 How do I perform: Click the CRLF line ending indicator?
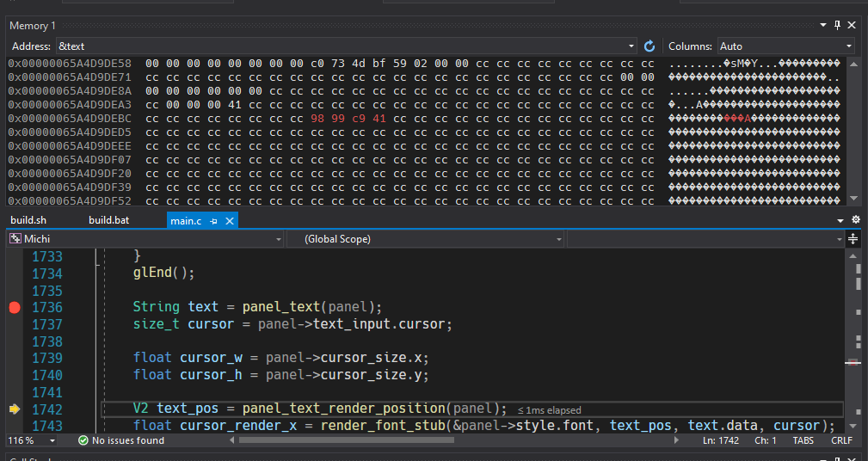click(841, 440)
